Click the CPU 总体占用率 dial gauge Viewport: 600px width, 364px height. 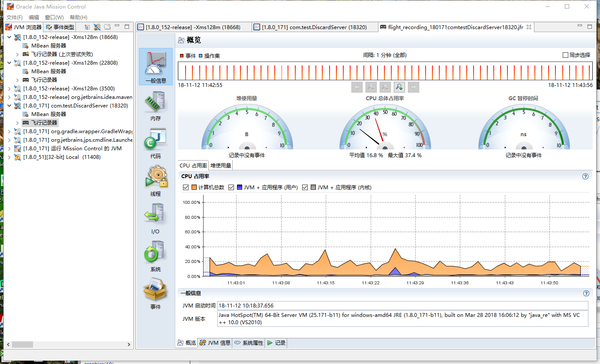click(385, 127)
